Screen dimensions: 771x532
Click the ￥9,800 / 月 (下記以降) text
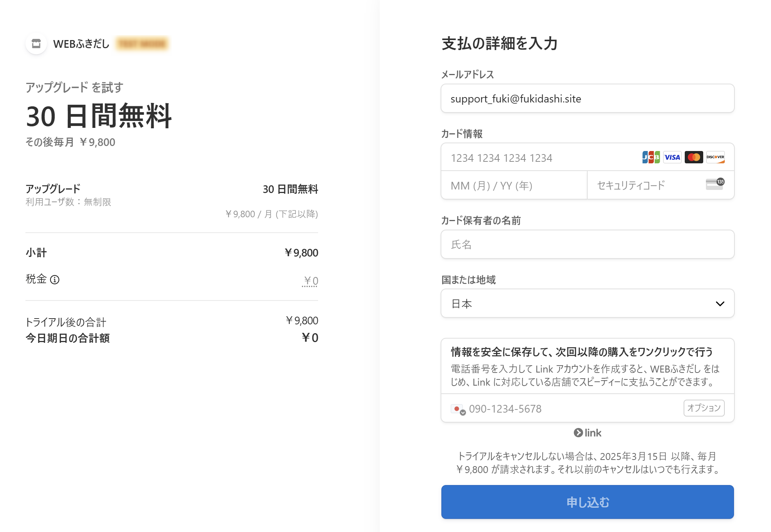click(x=272, y=214)
